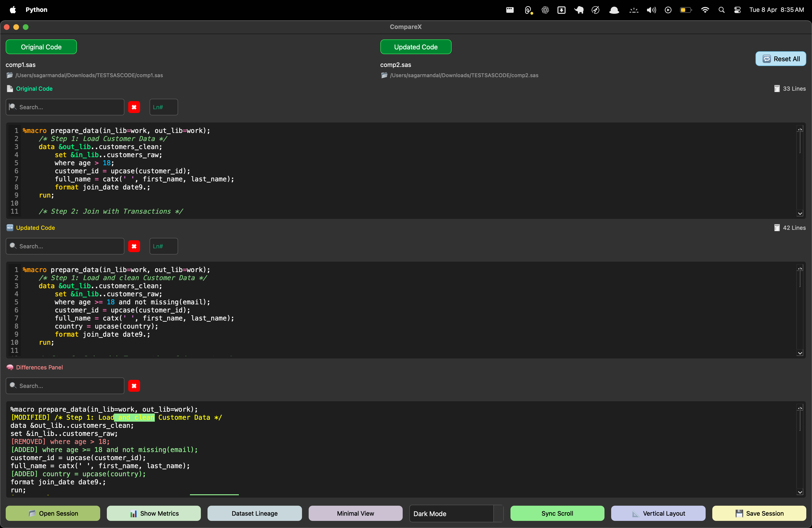The image size is (812, 528).
Task: Click the Ln# field in Original Code pane
Action: pyautogui.click(x=163, y=107)
